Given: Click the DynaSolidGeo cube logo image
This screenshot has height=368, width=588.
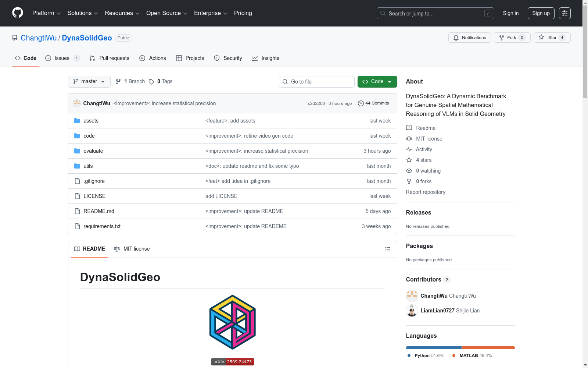Looking at the screenshot, I should (x=233, y=322).
